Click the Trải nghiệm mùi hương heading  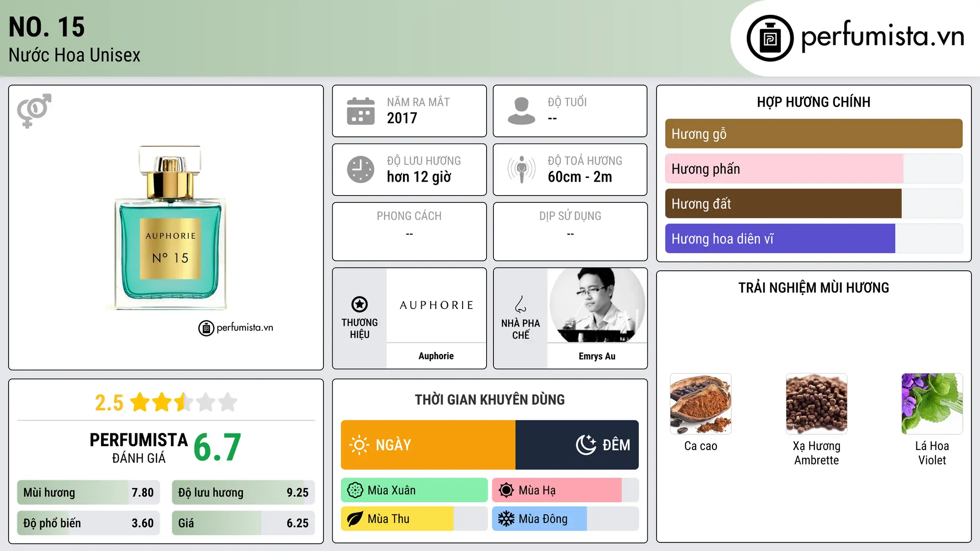[813, 288]
